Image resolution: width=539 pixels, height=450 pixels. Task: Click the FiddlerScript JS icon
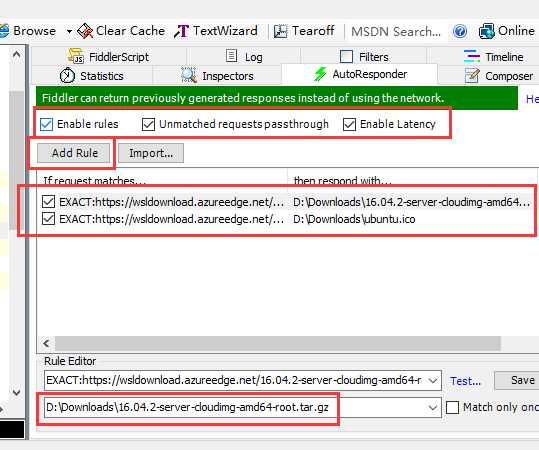pyautogui.click(x=76, y=56)
